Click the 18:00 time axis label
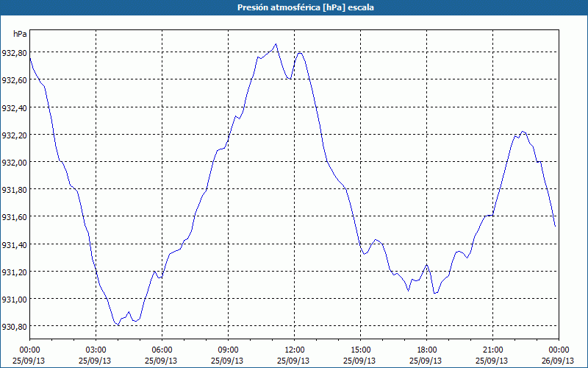 [427, 350]
